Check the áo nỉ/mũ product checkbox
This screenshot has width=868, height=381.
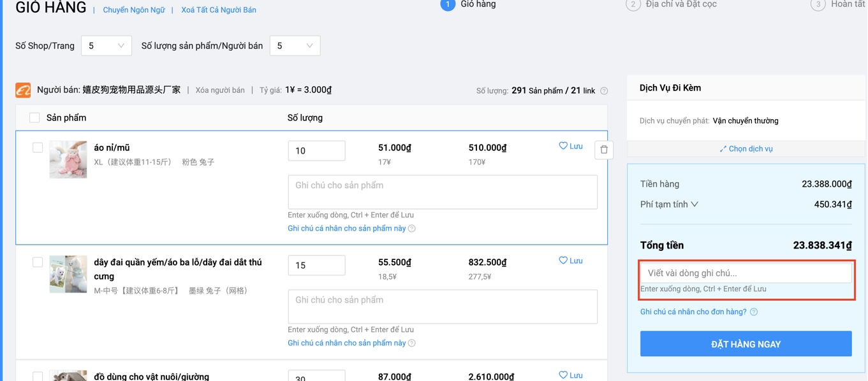[x=38, y=148]
